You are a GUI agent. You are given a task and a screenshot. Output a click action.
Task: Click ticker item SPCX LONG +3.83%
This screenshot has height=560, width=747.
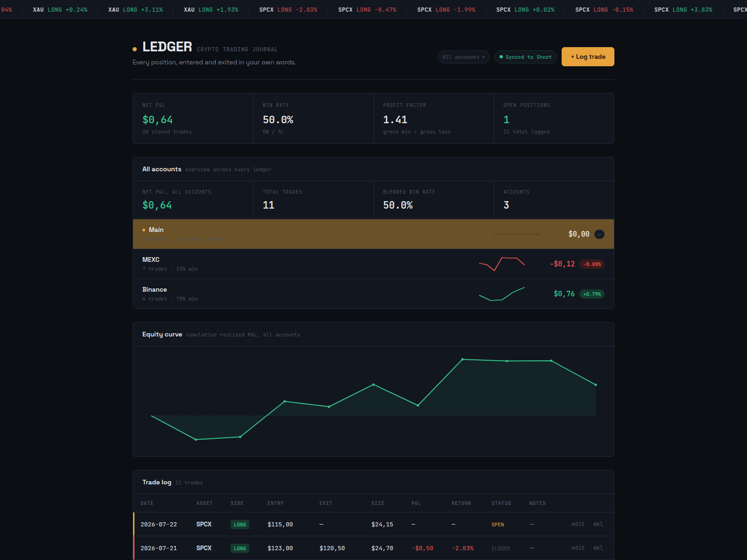pos(684,9)
